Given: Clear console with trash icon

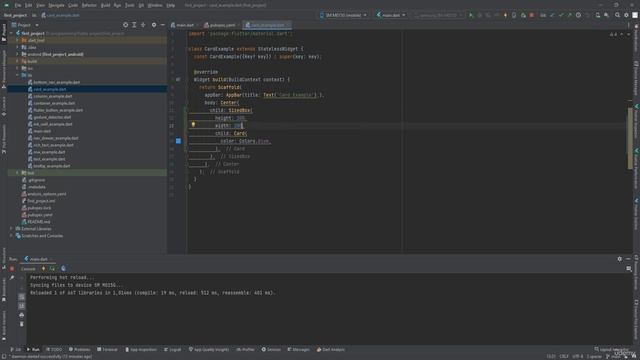Looking at the screenshot, I should (22, 324).
